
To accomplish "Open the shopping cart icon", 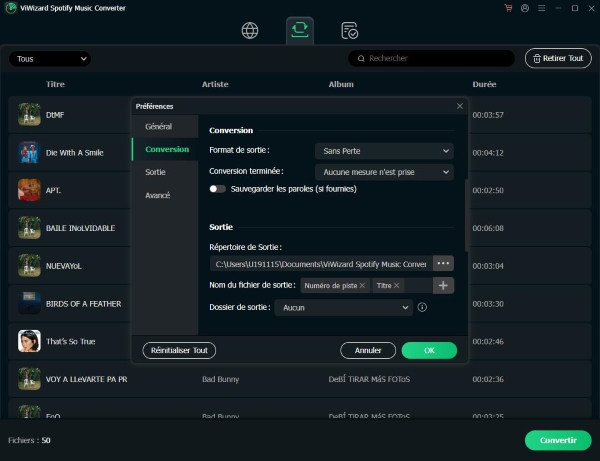I will coord(508,8).
